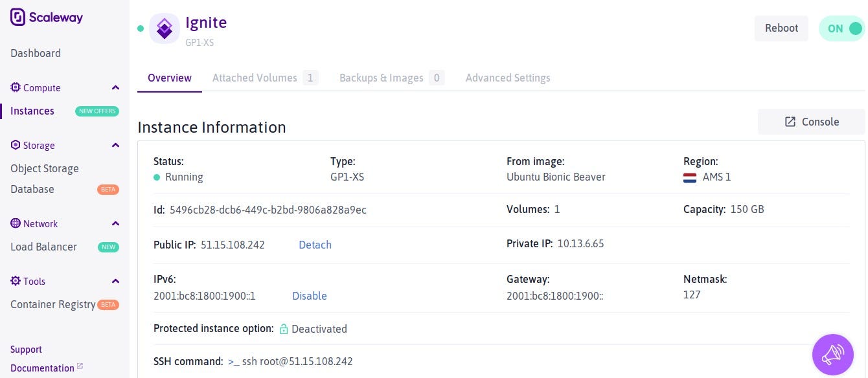Click the IPv6 address 2001:bc8:1800:1900::1
Viewport: 868px width, 378px height.
(x=205, y=296)
